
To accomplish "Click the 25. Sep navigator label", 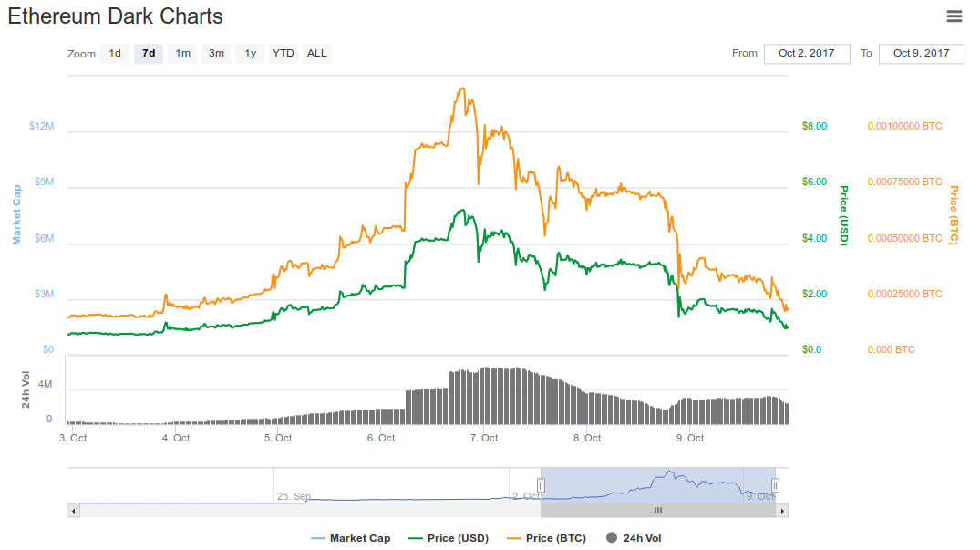I will click(x=294, y=496).
